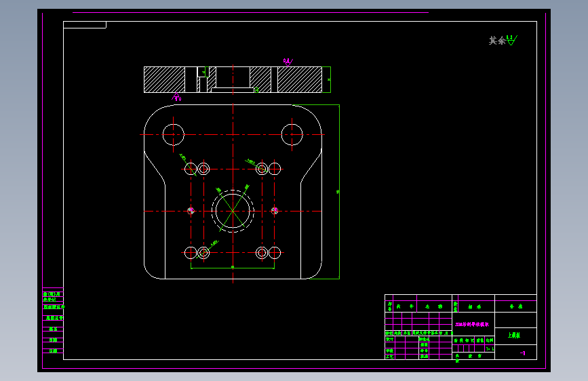This screenshot has height=381, width=588.
Task: Click the green horizontal dimension below bottom holes
Action: tap(233, 268)
